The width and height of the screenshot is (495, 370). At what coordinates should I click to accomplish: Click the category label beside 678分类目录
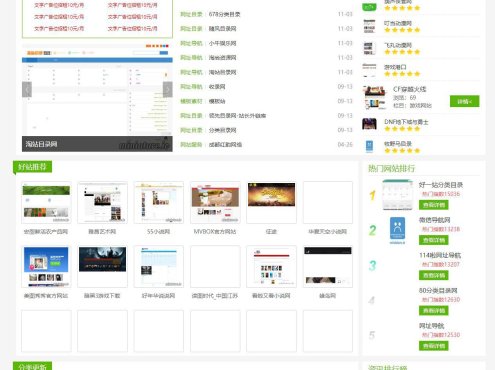pyautogui.click(x=191, y=14)
